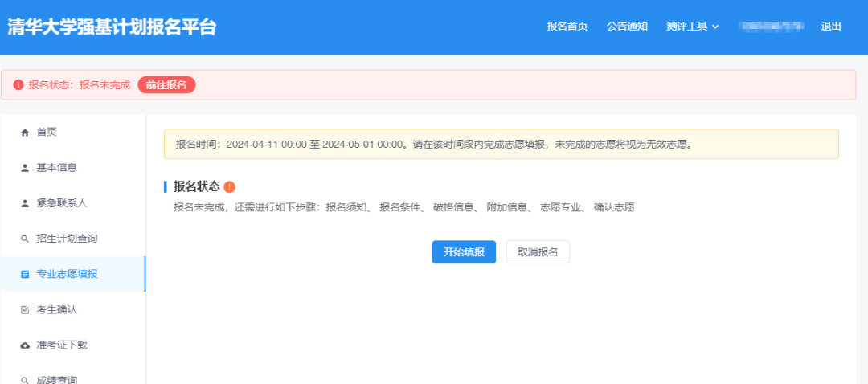Click the person icon beside 紧急联系人
868x384 pixels.
[24, 203]
